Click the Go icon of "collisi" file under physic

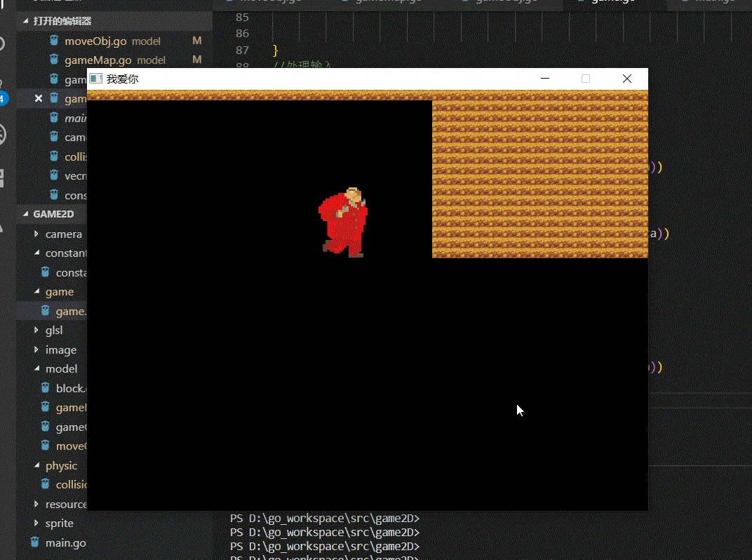point(45,485)
